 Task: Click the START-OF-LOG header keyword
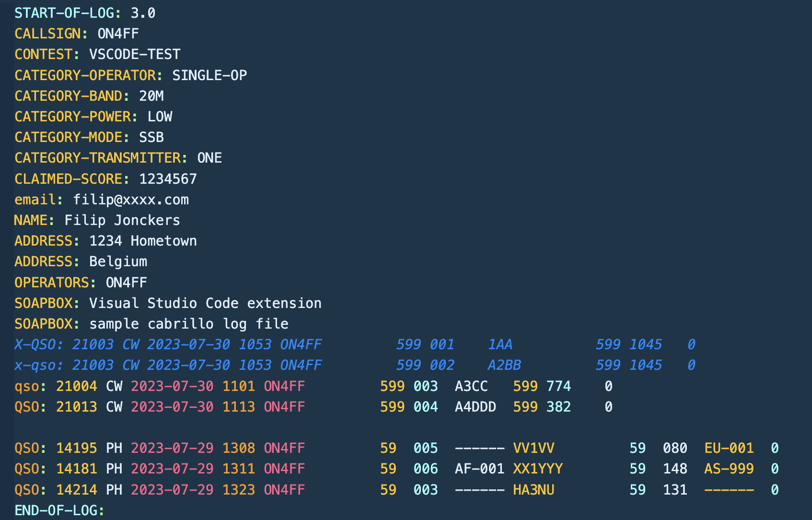coord(64,13)
